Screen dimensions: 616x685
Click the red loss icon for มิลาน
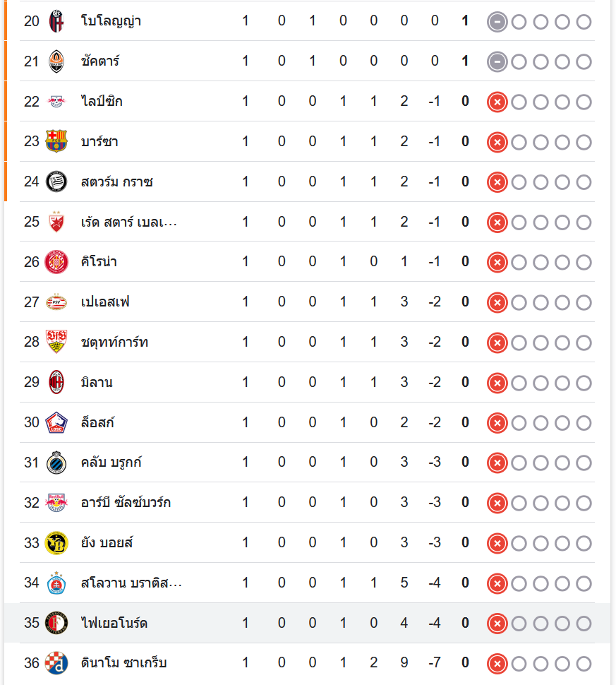497,383
